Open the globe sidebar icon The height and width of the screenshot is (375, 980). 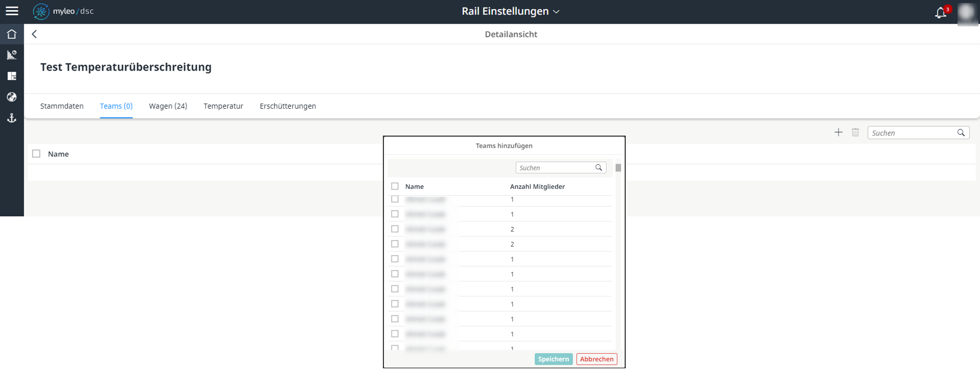point(12,97)
